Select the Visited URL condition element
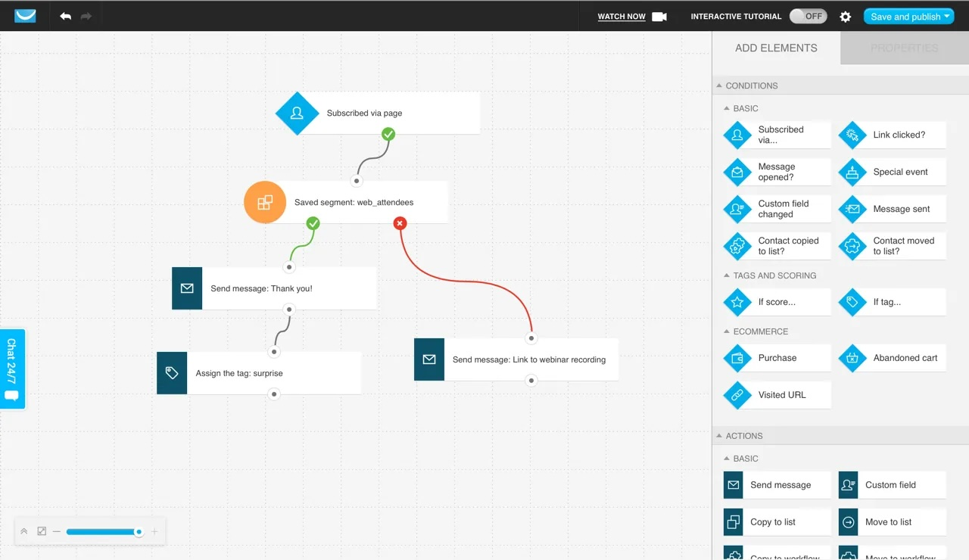 tap(777, 395)
